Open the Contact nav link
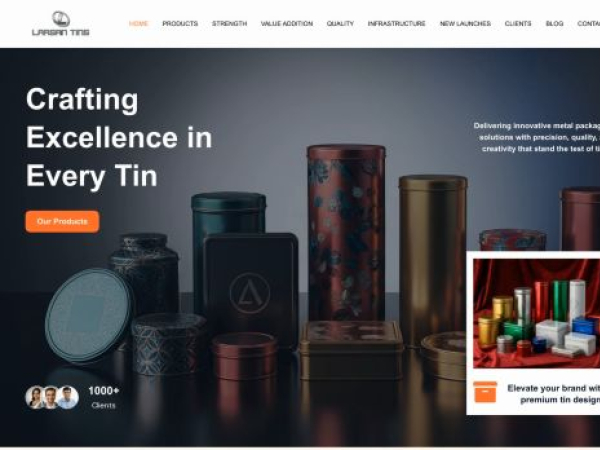This screenshot has width=600, height=450. [589, 24]
